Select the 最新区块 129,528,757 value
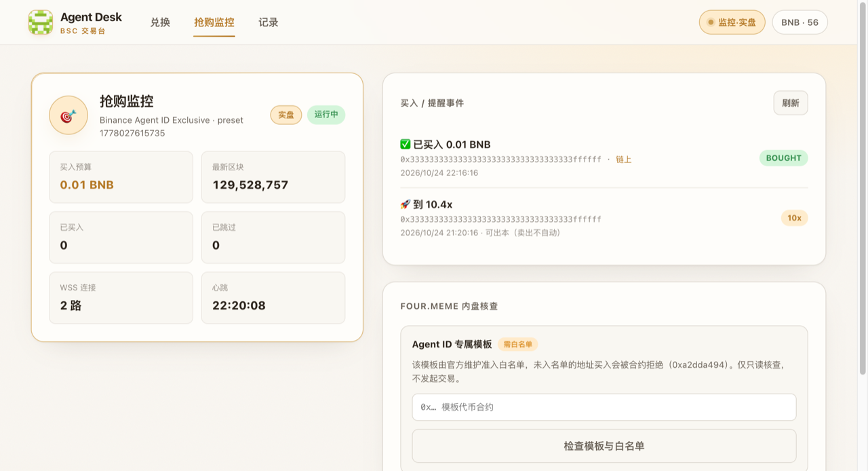 pos(250,185)
